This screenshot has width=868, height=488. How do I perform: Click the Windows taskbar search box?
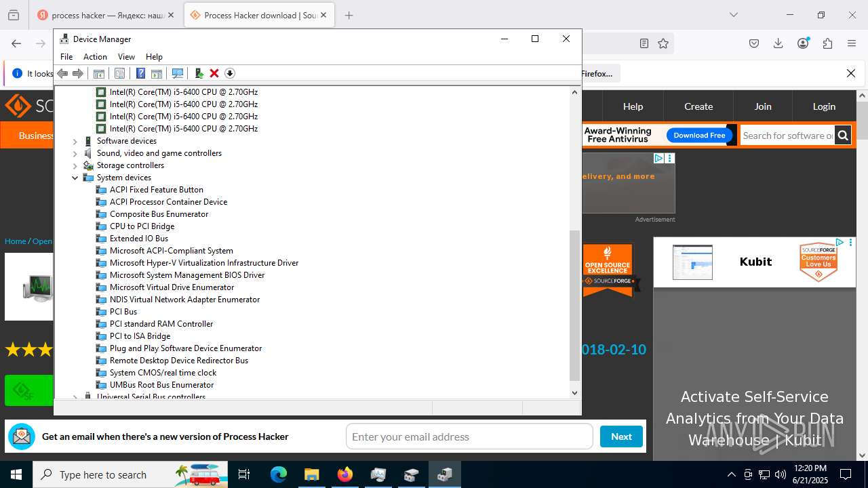coord(130,474)
